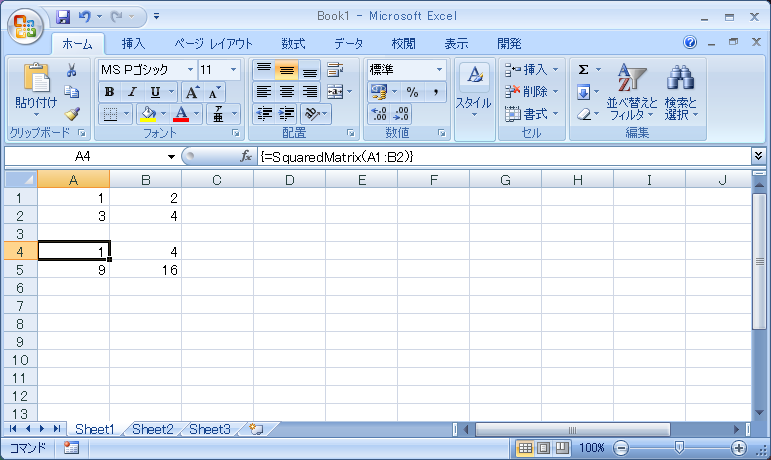Open the 数式 ribbon tab

[294, 44]
